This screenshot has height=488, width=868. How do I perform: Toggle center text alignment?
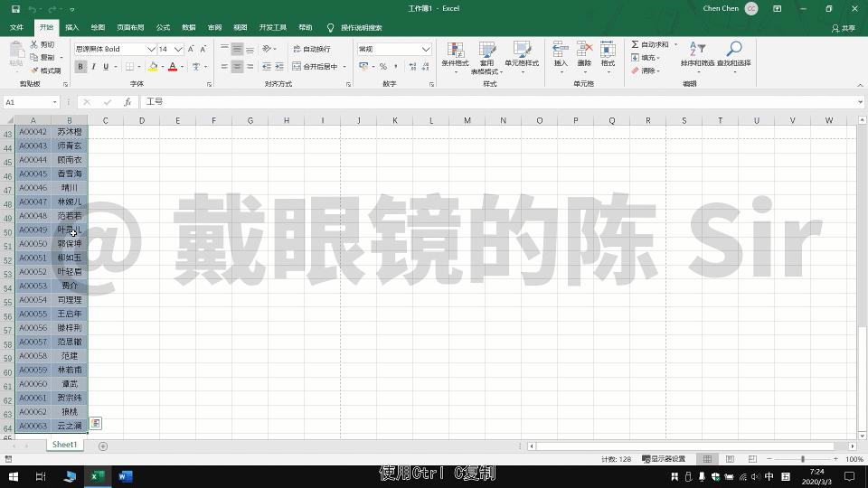pyautogui.click(x=237, y=66)
